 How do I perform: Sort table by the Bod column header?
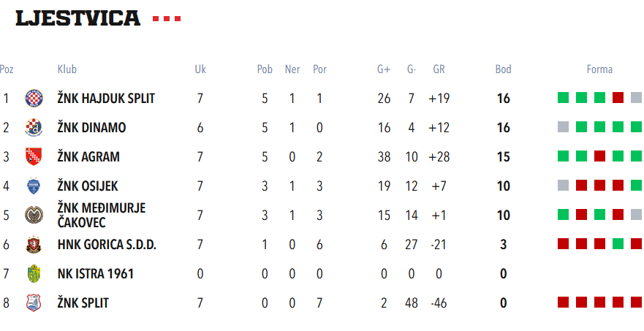503,69
